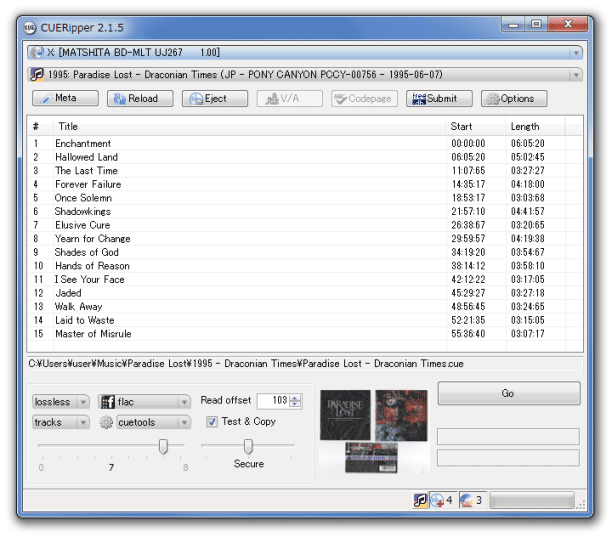Click the start time 06:05:20 of Hallowed Land
This screenshot has width=612, height=537.
coord(468,157)
